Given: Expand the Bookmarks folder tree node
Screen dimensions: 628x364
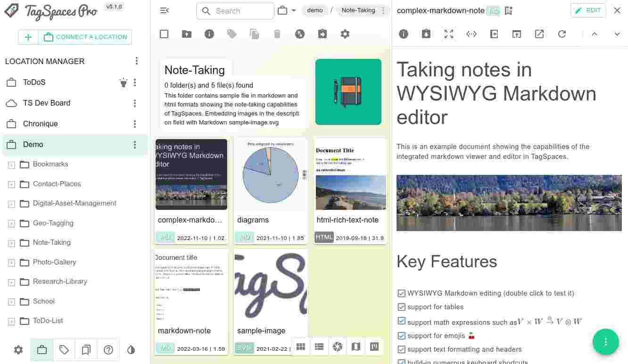Looking at the screenshot, I should tap(12, 165).
